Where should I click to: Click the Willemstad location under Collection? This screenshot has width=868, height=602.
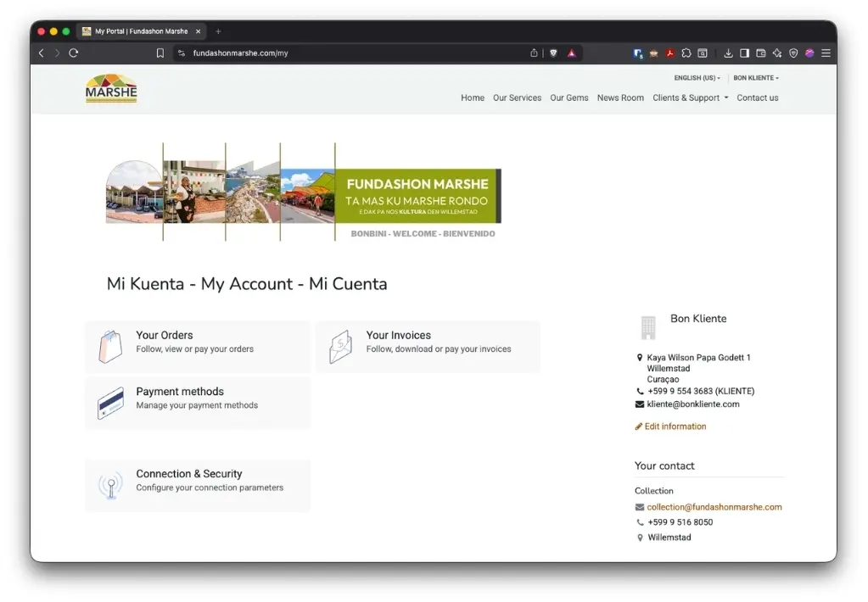point(669,538)
